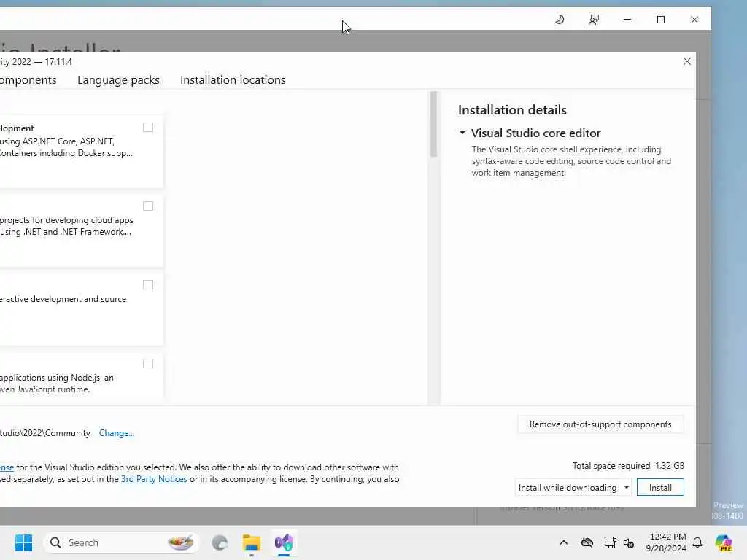Open the Copilot preview taskbar icon
747x560 pixels.
coord(724,542)
